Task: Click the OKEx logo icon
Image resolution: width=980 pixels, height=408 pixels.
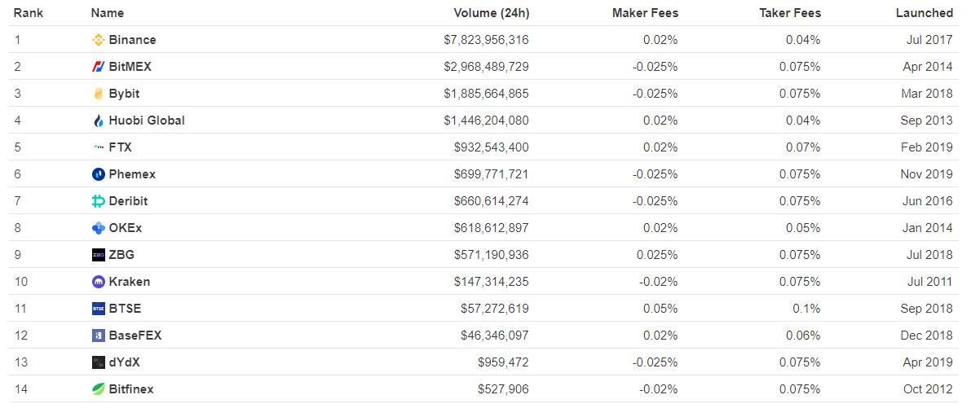Action: 99,228
